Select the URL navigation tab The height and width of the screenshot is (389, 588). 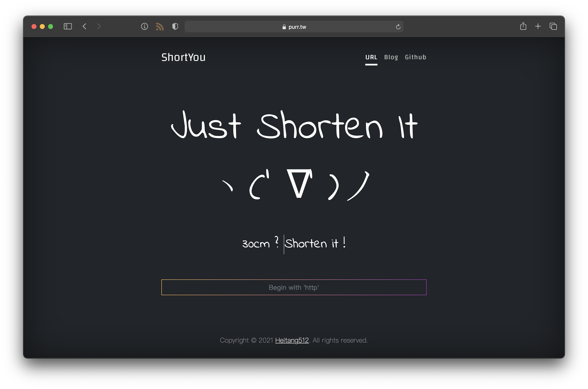tap(371, 57)
